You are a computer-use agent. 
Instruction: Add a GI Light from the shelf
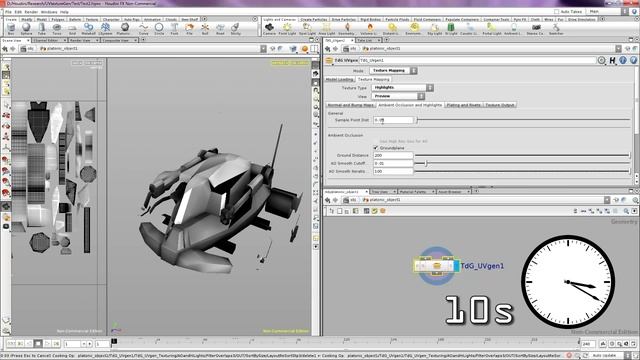[x=451, y=29]
